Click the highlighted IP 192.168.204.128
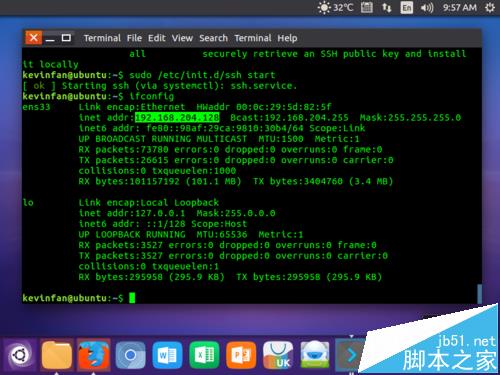Viewport: 500px width, 375px height. [177, 118]
